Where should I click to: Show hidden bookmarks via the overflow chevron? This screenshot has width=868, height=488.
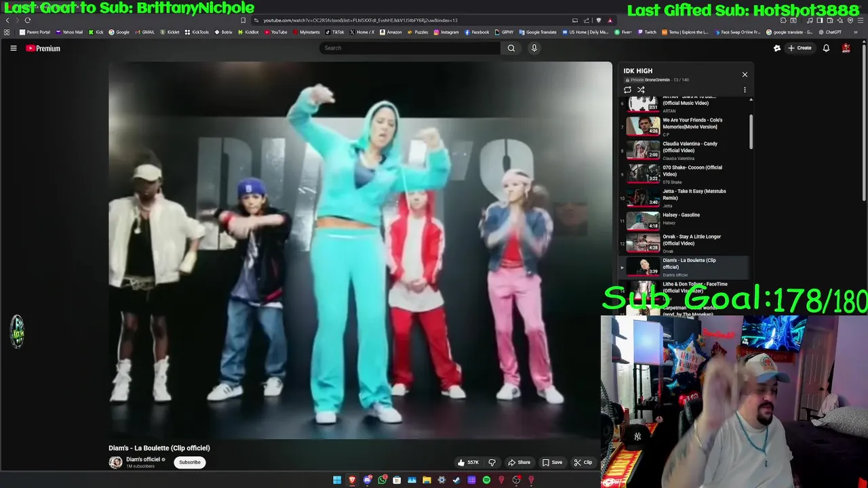[x=856, y=32]
